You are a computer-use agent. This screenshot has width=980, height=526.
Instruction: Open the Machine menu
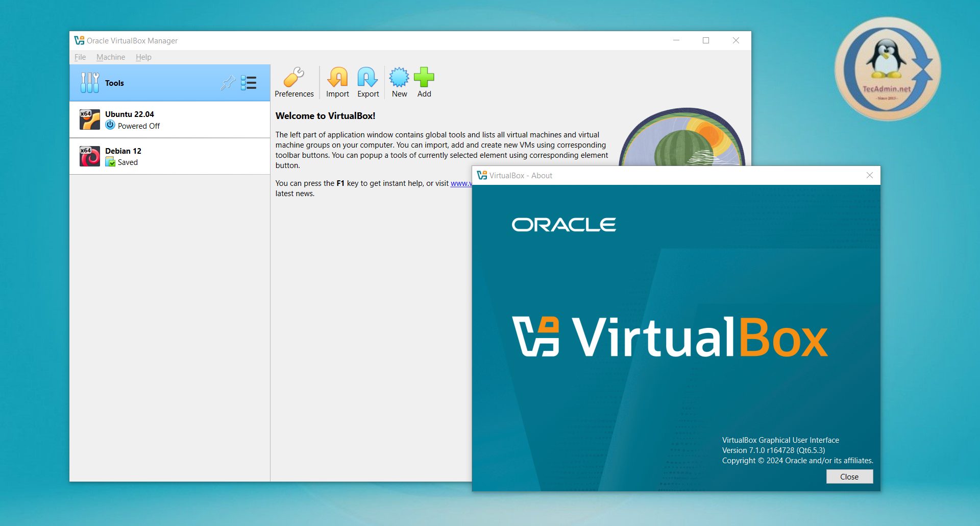pos(111,57)
